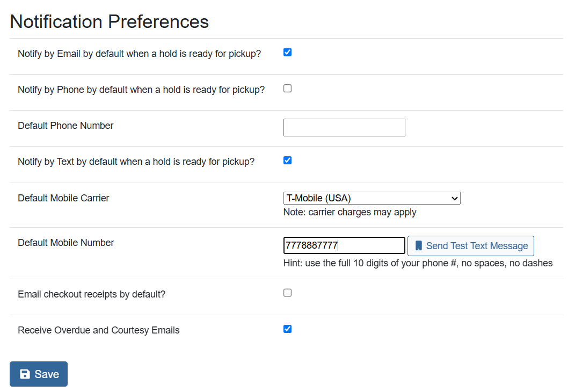This screenshot has height=392, width=568.
Task: Enable Email checkout receipts by default checkbox
Action: tap(287, 293)
